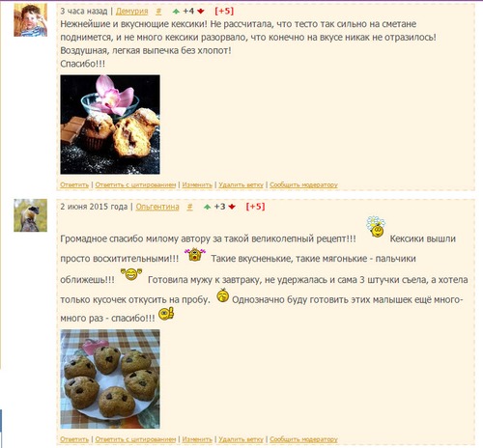Click Сообщить модератору under Ольгентина's comment
The width and height of the screenshot is (483, 448).
pyautogui.click(x=303, y=439)
